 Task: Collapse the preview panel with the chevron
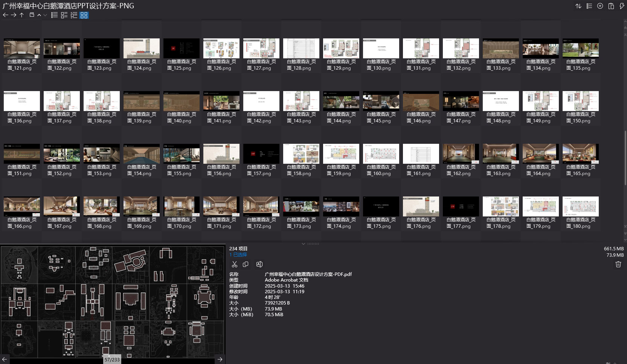[x=304, y=244]
